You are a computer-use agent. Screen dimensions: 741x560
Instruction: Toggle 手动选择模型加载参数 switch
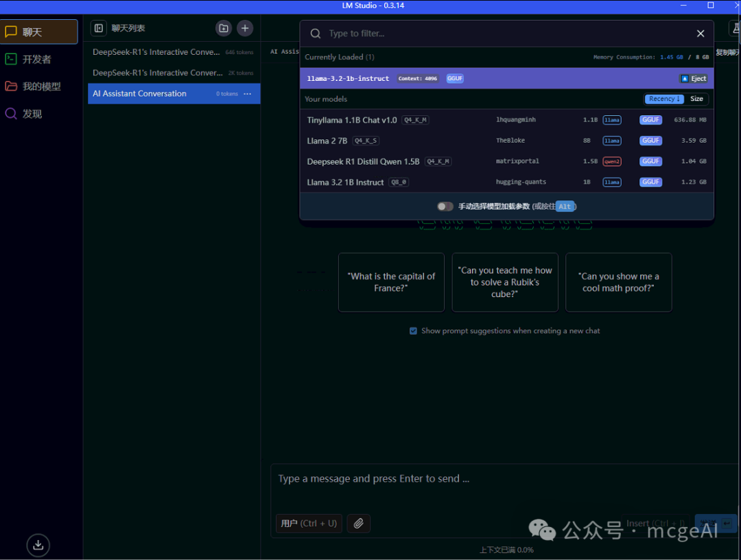pyautogui.click(x=445, y=207)
